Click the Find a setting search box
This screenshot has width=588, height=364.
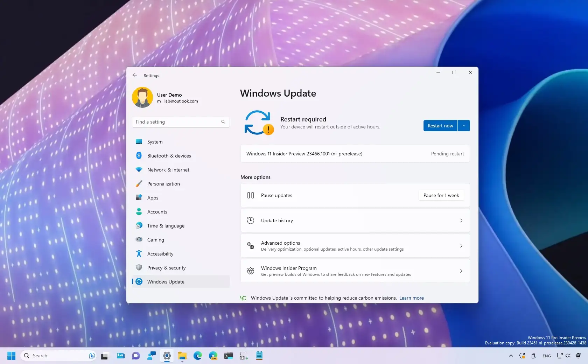click(x=181, y=122)
